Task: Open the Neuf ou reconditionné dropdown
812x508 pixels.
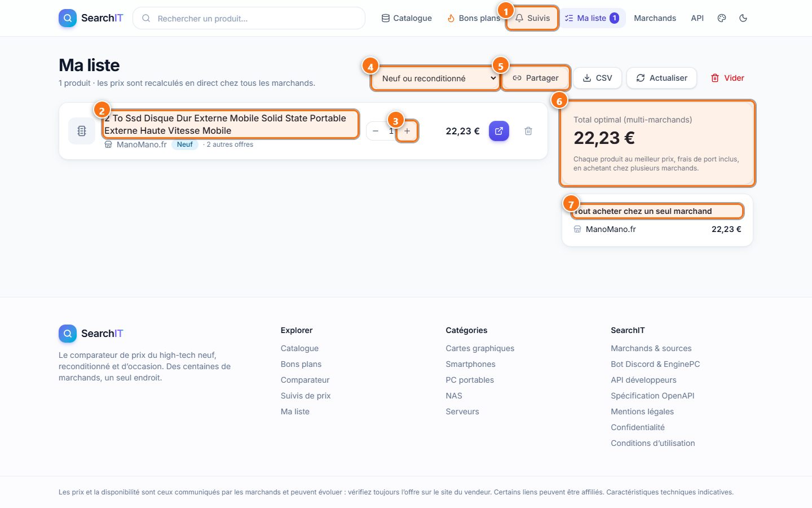Action: [x=435, y=78]
